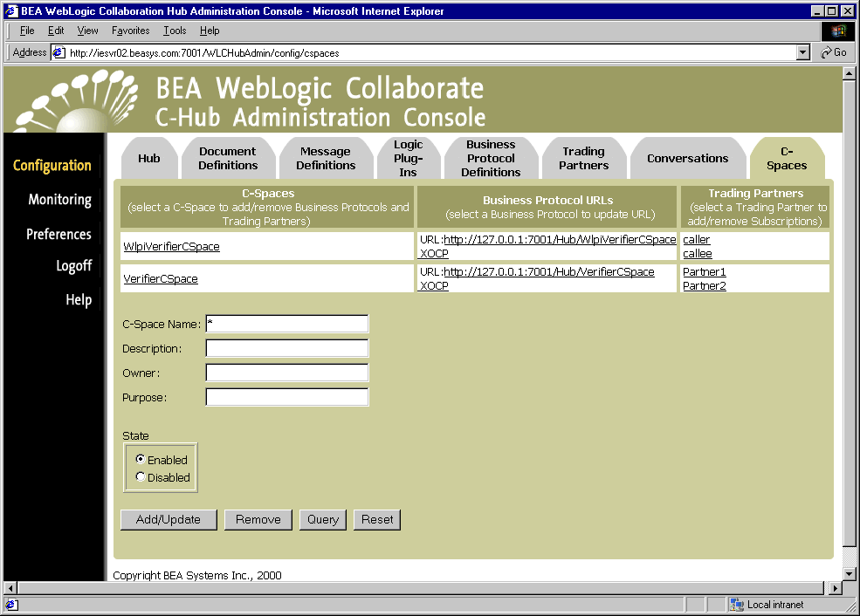Open the Edit menu
The height and width of the screenshot is (616, 860).
click(55, 31)
